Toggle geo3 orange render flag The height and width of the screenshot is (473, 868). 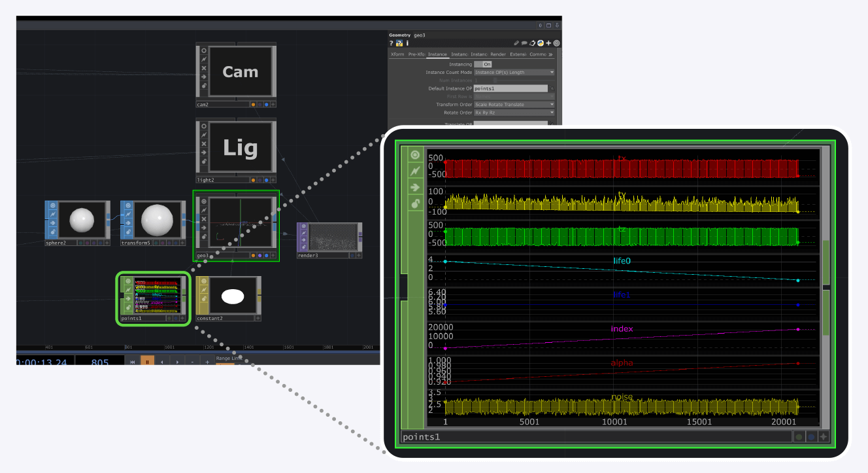254,255
